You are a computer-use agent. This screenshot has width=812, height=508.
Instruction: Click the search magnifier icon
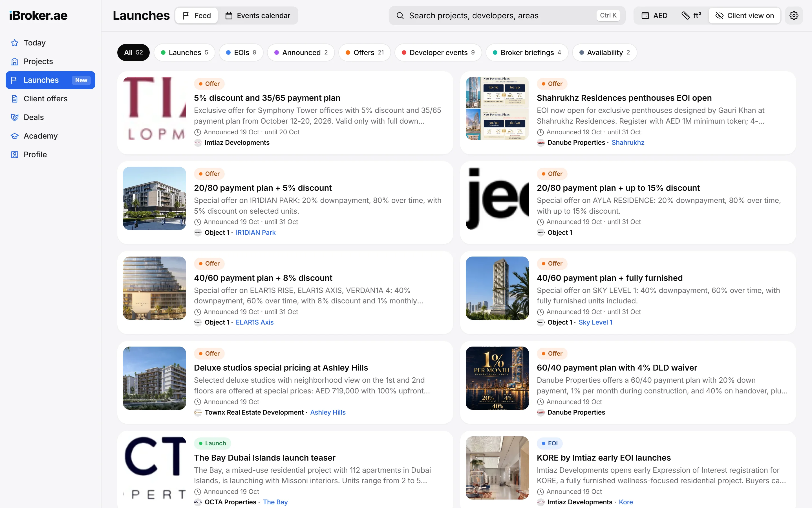[400, 16]
